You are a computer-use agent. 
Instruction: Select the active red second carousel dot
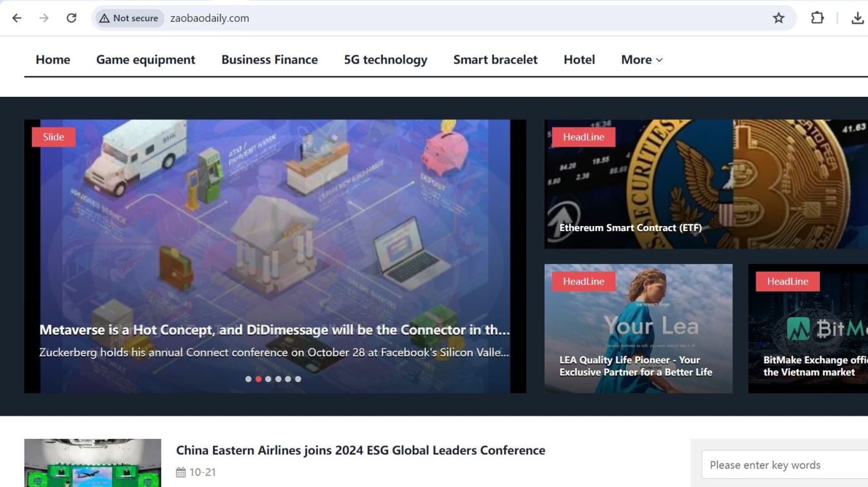[x=259, y=379]
